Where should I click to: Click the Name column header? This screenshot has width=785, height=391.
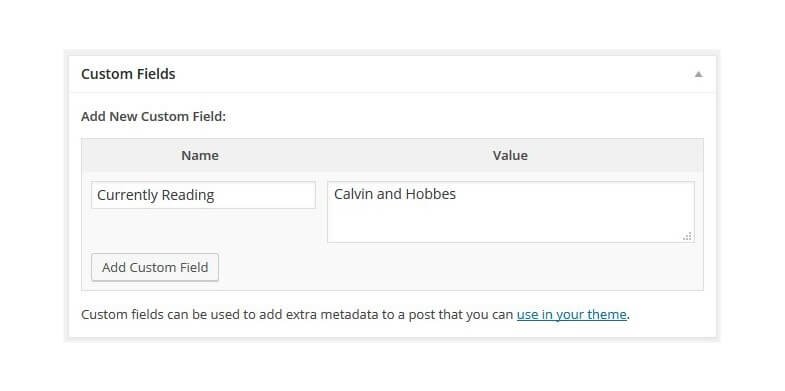[x=200, y=155]
